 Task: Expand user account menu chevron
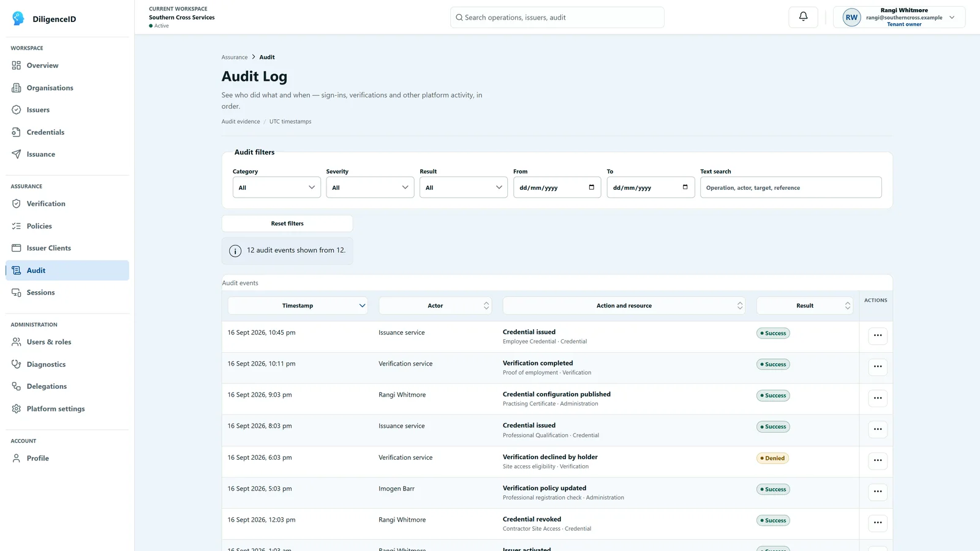(952, 17)
